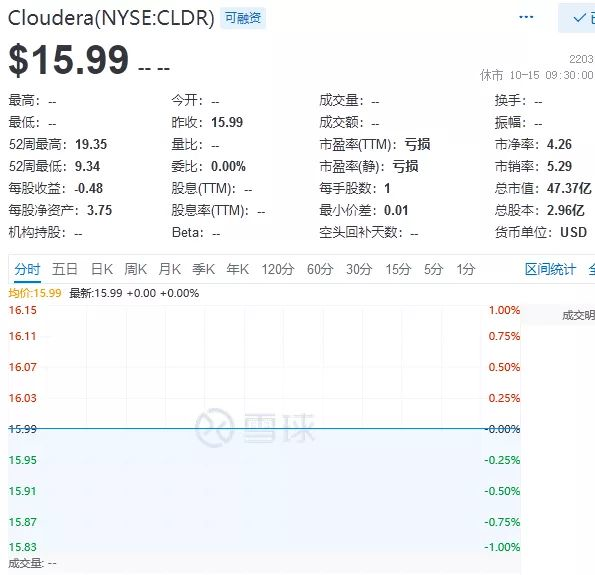Open the 周K weekly chart tab

135,269
